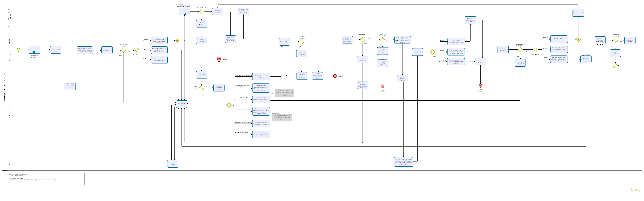The width and height of the screenshot is (644, 201).
Task: Select the Analisar solicitação de cancelamento task
Action: (347, 40)
